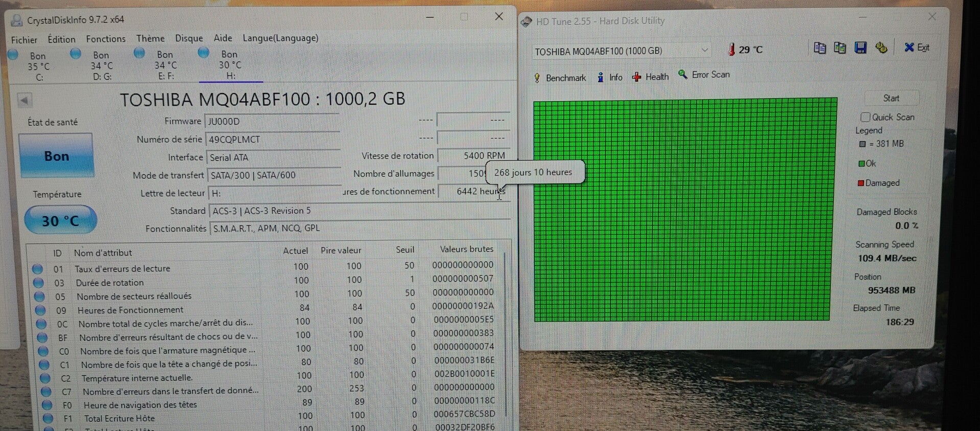This screenshot has height=431, width=980.
Task: Click the rotation speed field 5400 RPM
Action: click(x=473, y=155)
